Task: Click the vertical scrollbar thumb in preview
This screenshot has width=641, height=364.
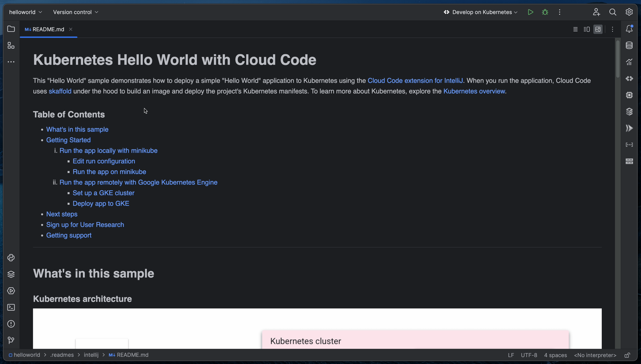Action: (x=618, y=59)
